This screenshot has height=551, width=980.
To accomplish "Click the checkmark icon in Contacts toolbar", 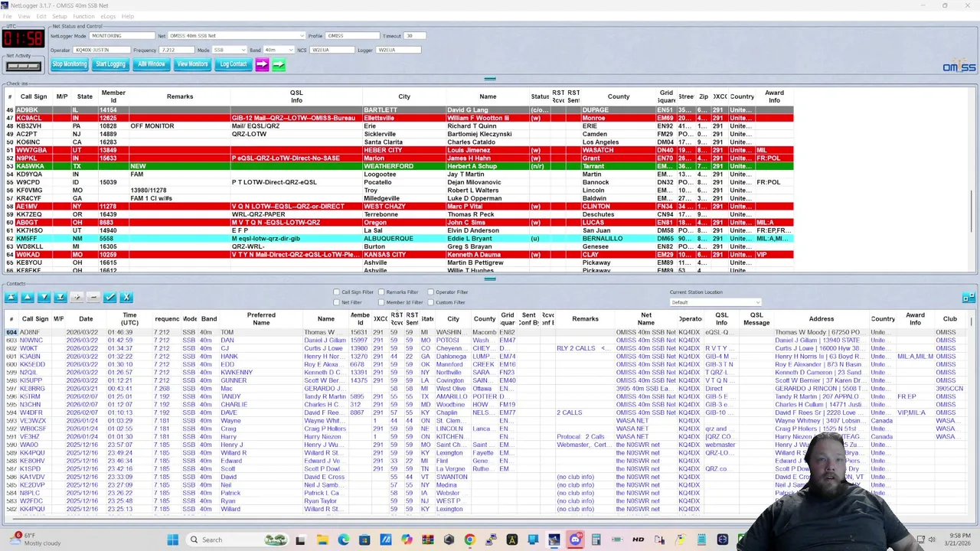I will tap(109, 297).
